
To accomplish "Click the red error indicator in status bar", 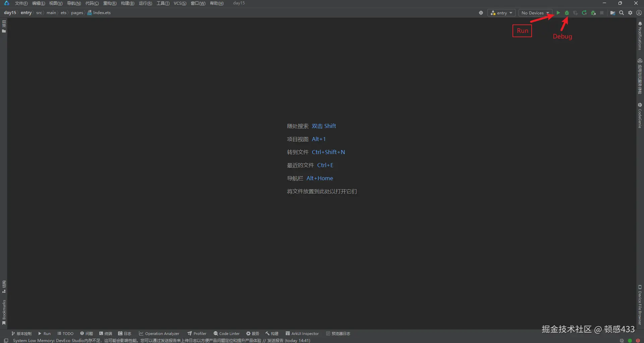I will (638, 340).
